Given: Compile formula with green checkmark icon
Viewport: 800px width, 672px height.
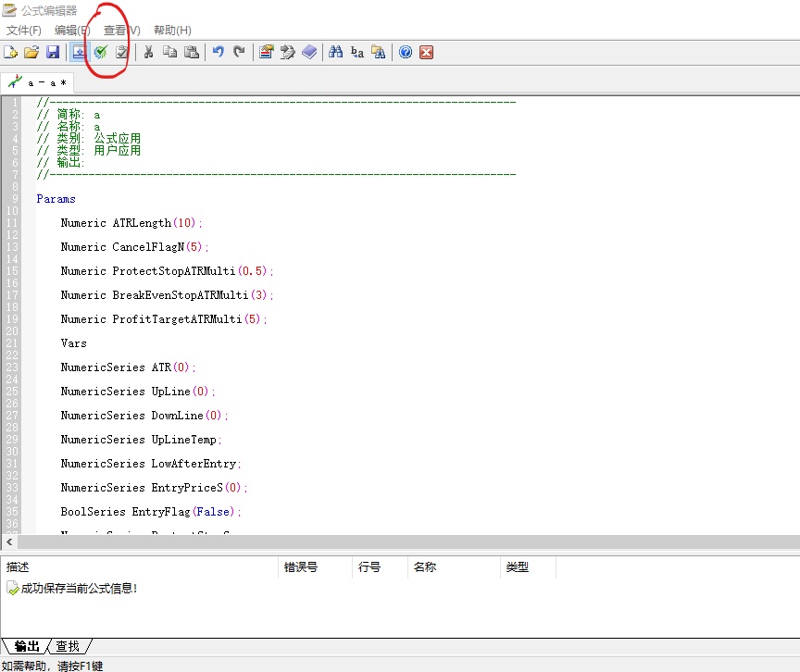Looking at the screenshot, I should [101, 52].
